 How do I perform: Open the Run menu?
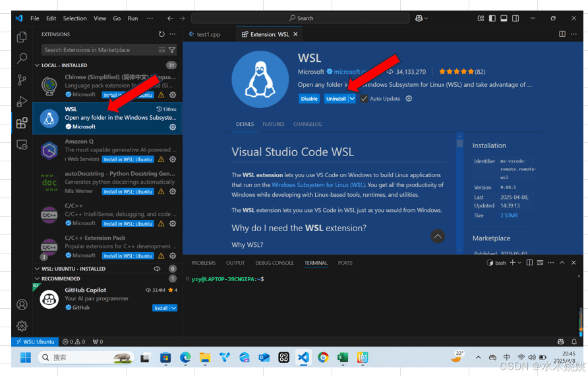pyautogui.click(x=132, y=18)
